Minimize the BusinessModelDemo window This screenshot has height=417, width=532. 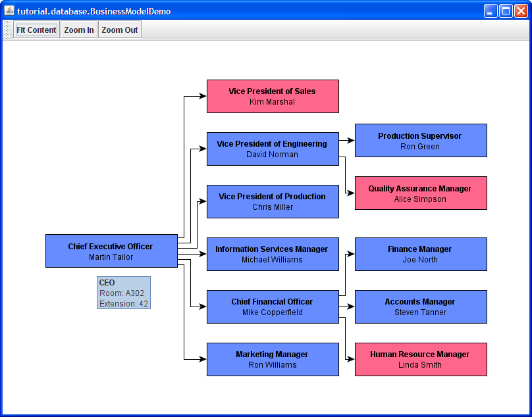coord(491,11)
